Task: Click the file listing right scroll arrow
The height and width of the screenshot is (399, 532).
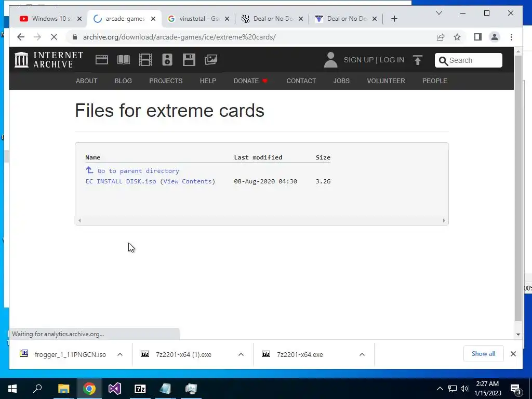Action: pos(444,220)
